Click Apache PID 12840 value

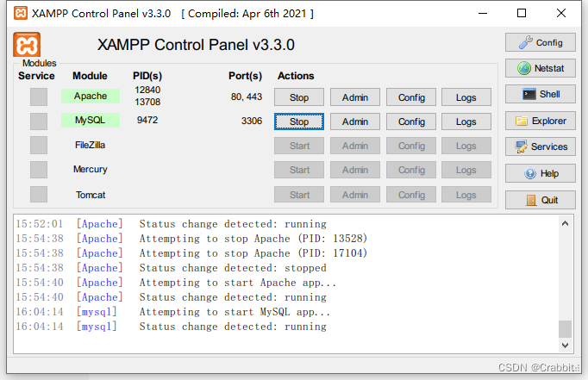pos(147,90)
